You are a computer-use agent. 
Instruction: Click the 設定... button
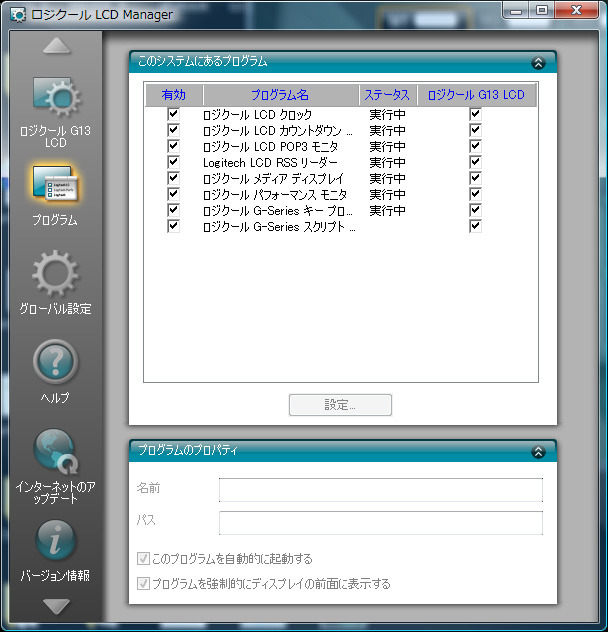(340, 405)
